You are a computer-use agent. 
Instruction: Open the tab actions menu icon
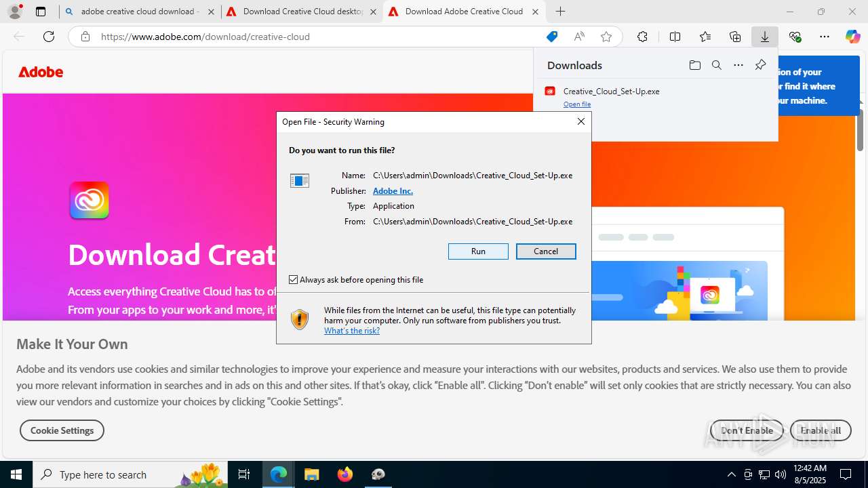pos(41,12)
